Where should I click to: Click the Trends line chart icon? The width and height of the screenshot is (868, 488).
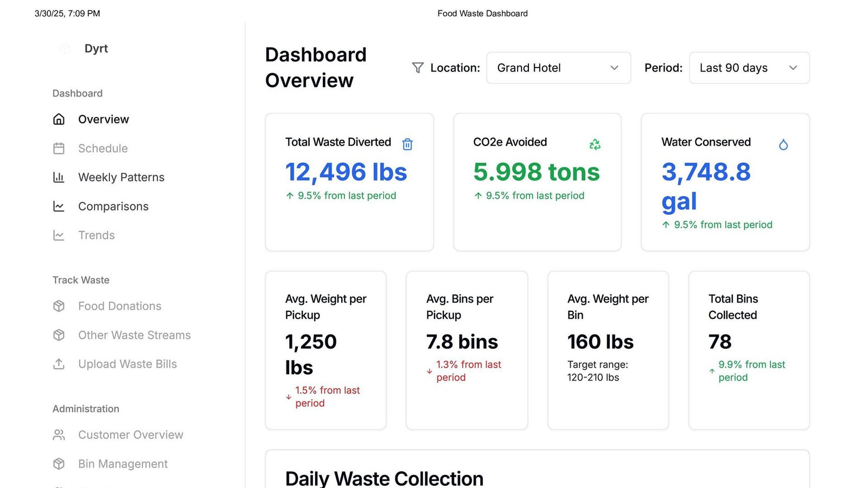(59, 235)
